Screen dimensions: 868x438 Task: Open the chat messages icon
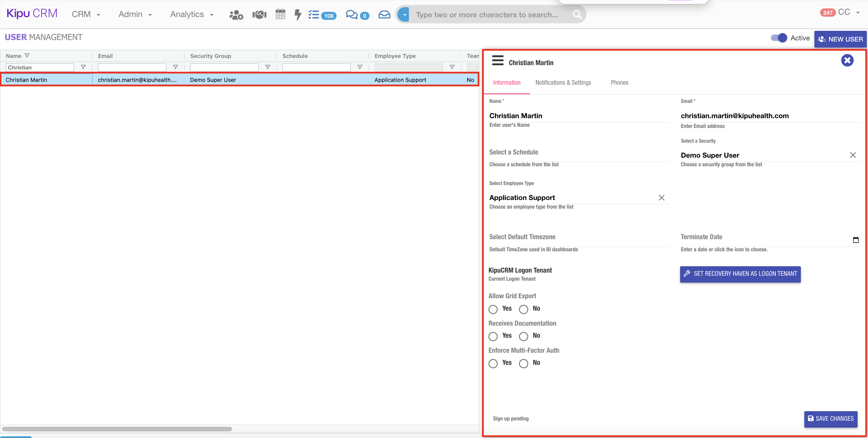point(352,14)
